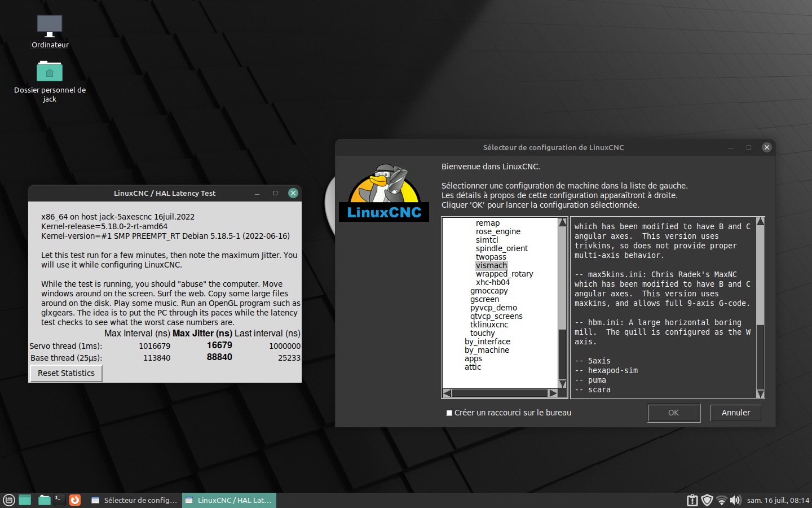Toggle Créer un raccourci sur le bureau
This screenshot has height=508, width=812.
449,413
